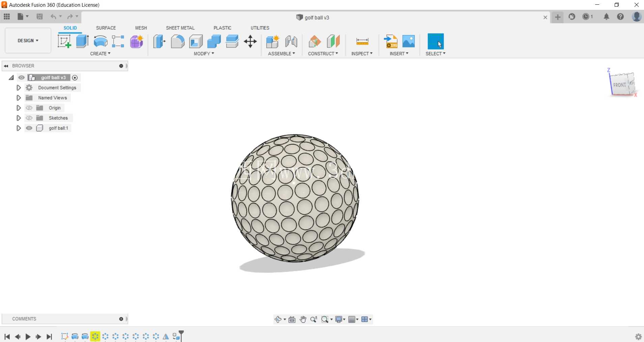
Task: Click the blue Select tool icon
Action: pyautogui.click(x=435, y=41)
